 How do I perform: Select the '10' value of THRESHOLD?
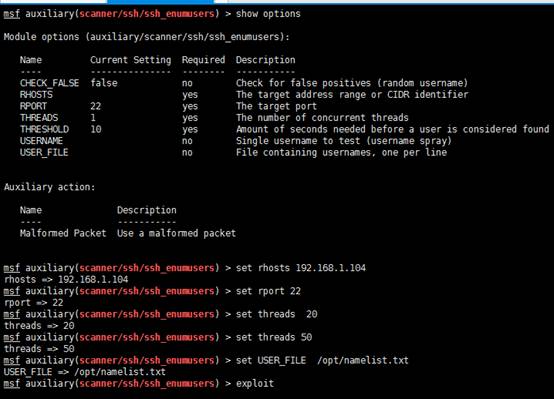(x=96, y=129)
